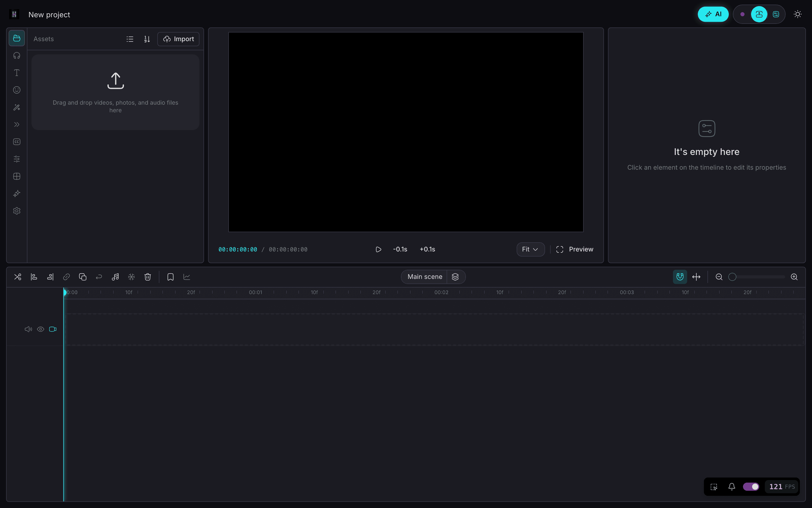Click the timeline zoom slider handle

(732, 277)
